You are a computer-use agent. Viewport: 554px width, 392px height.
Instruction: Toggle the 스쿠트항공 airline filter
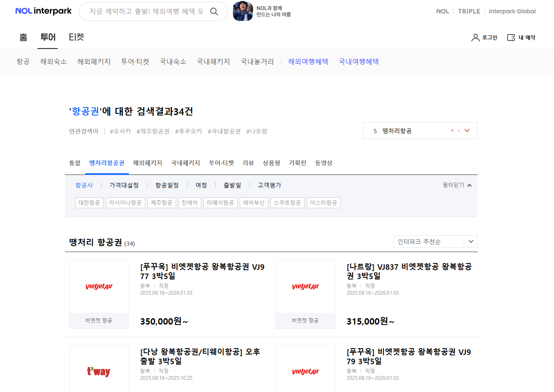pos(287,203)
